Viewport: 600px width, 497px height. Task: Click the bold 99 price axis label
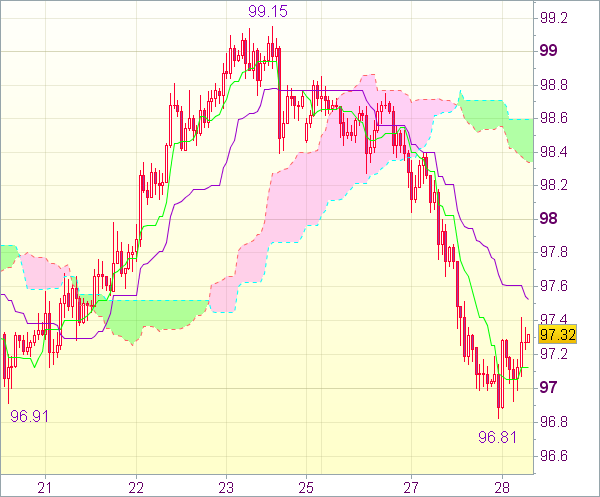point(548,51)
